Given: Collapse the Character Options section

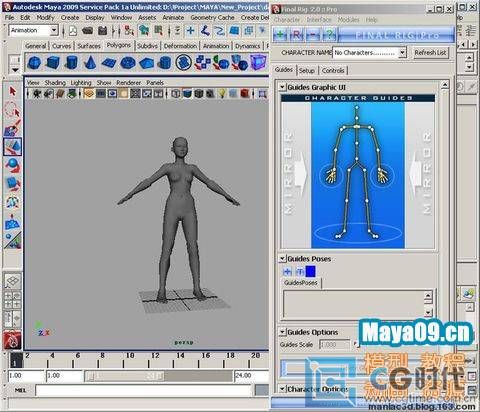Looking at the screenshot, I should (282, 389).
